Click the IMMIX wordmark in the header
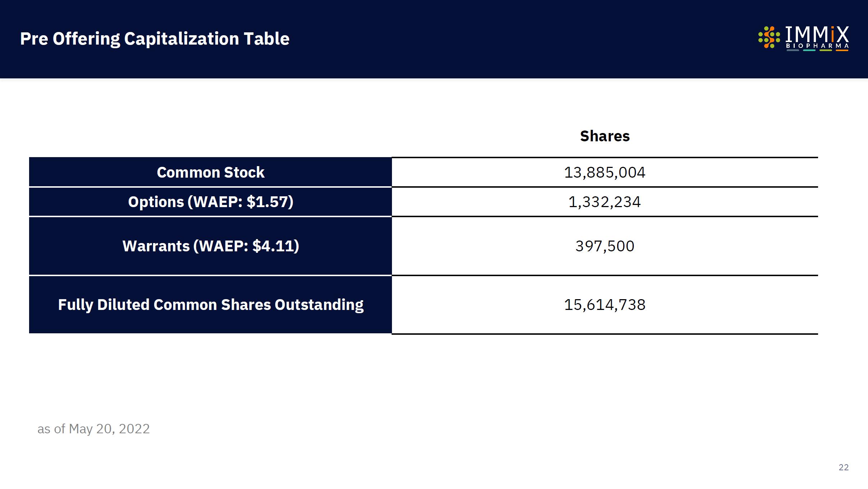 point(817,35)
